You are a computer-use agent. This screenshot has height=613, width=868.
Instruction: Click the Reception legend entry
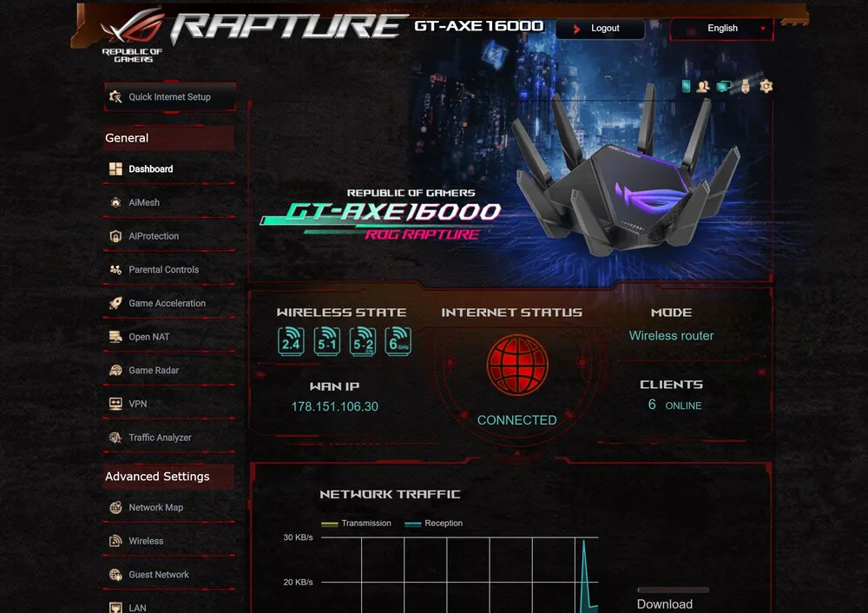[x=434, y=524]
